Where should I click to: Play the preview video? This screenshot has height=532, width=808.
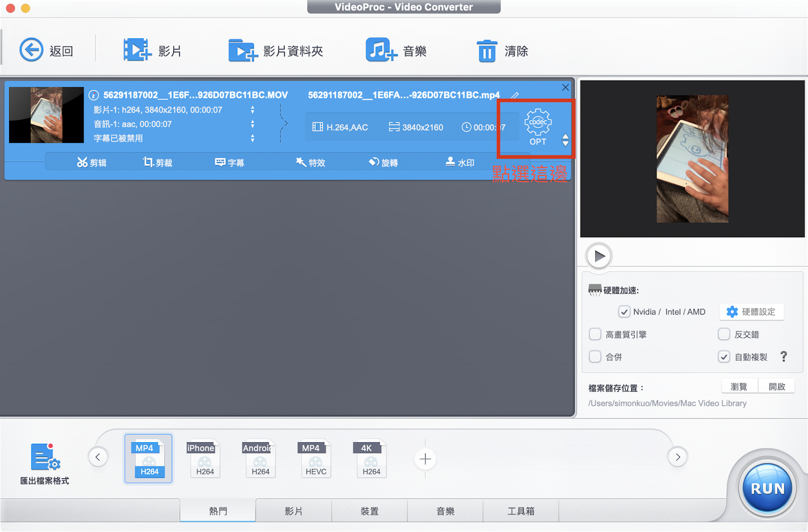pyautogui.click(x=599, y=256)
